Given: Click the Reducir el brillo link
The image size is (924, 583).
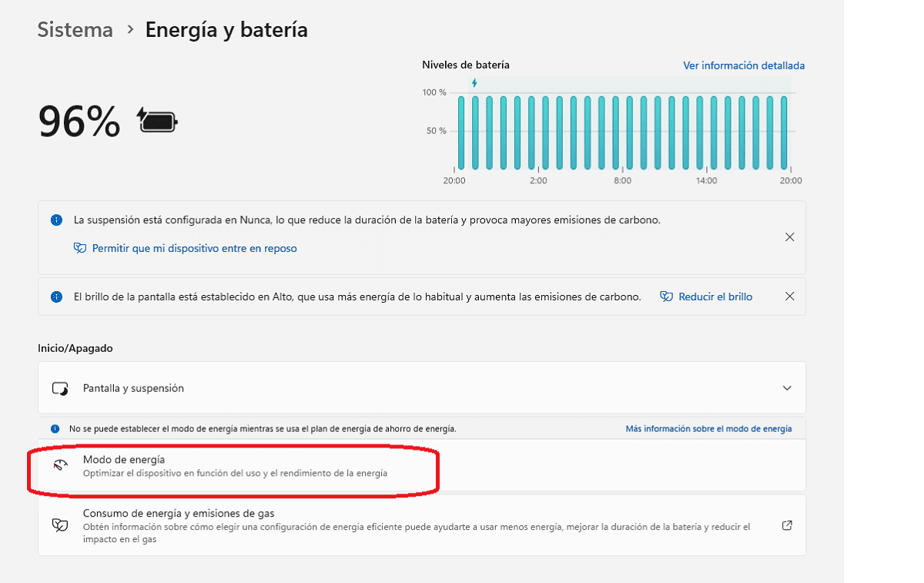Looking at the screenshot, I should (715, 297).
